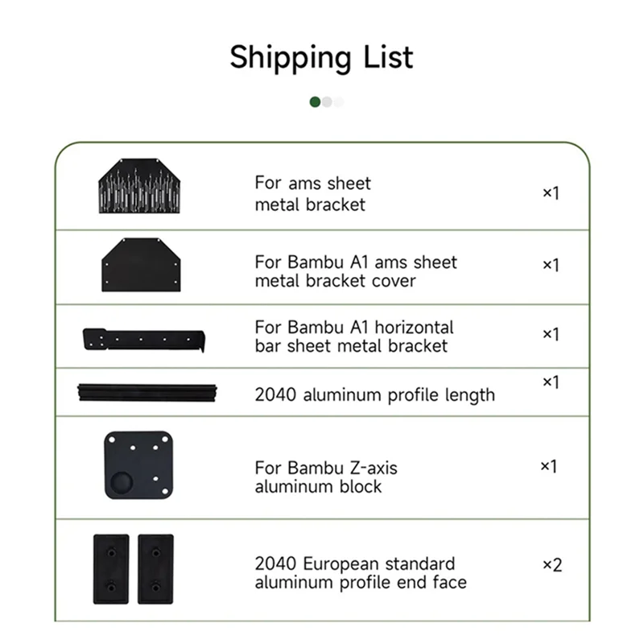Click the ×1 quantity beside Z-axis aluminum block
The height and width of the screenshot is (644, 644).
click(548, 466)
